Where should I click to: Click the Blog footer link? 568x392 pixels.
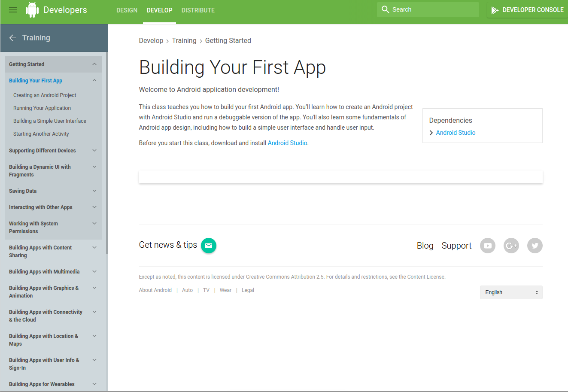425,246
